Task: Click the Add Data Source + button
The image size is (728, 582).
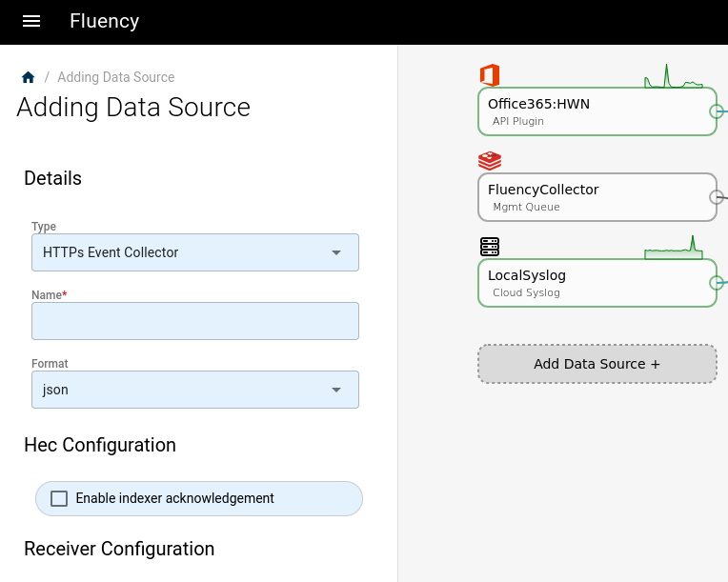Action: pos(597,364)
